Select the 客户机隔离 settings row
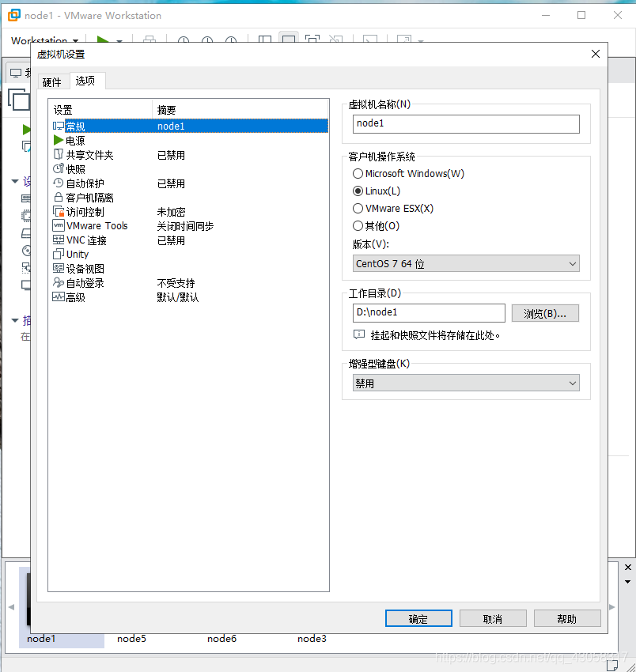The image size is (636, 672). point(190,197)
